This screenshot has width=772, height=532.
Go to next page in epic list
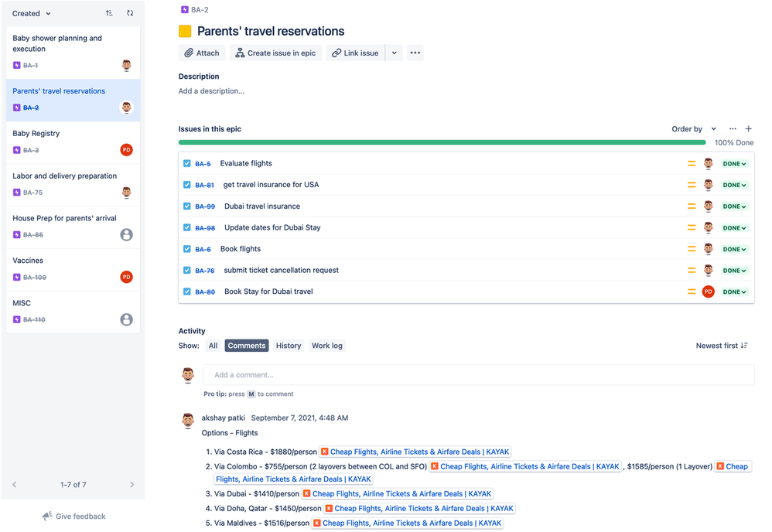point(132,485)
